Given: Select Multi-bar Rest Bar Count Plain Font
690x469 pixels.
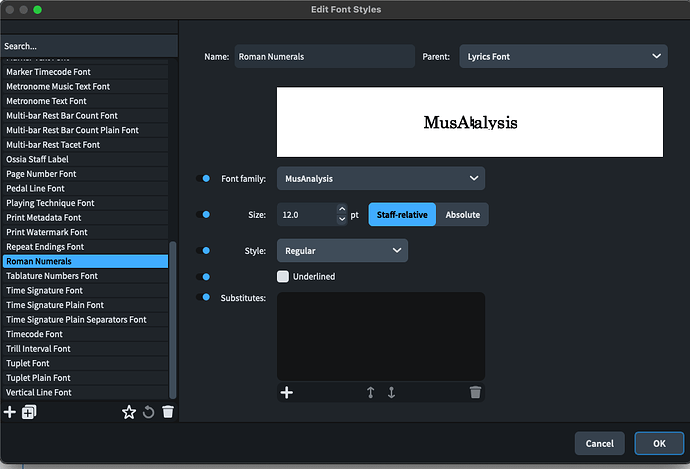Looking at the screenshot, I should click(x=85, y=130).
